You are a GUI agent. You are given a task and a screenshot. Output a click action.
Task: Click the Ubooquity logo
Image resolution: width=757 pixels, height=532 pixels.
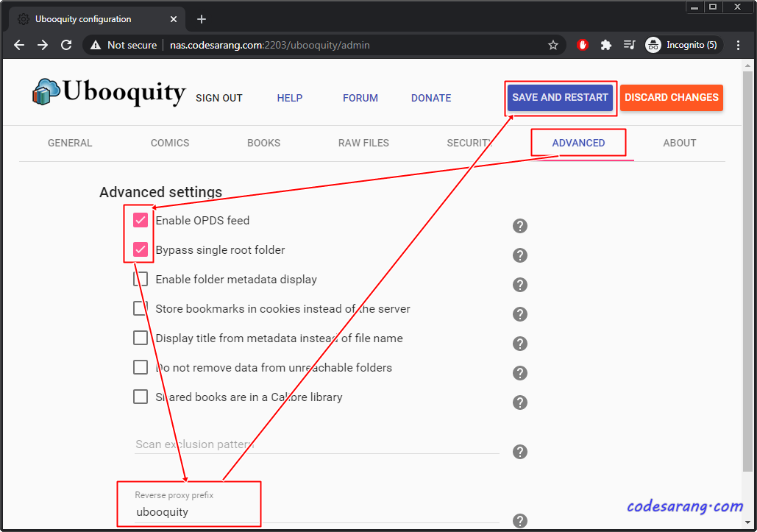109,92
